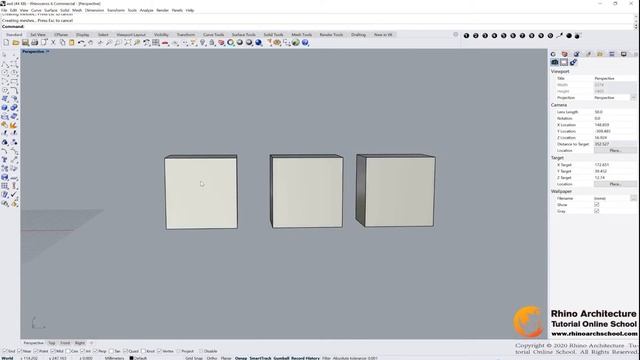Click the Cut scissors icon
Image resolution: width=640 pixels, height=360 pixels.
pos(53,42)
